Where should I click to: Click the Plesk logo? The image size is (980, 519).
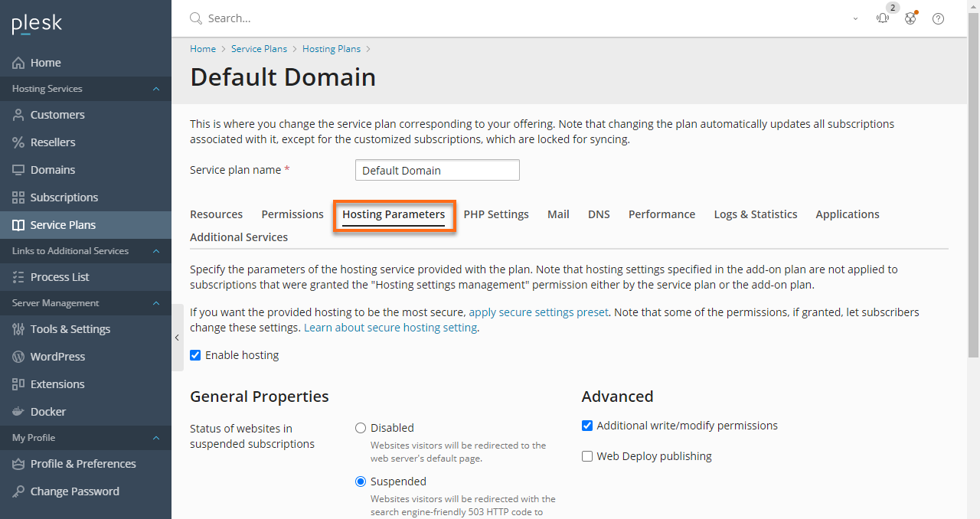pos(36,23)
